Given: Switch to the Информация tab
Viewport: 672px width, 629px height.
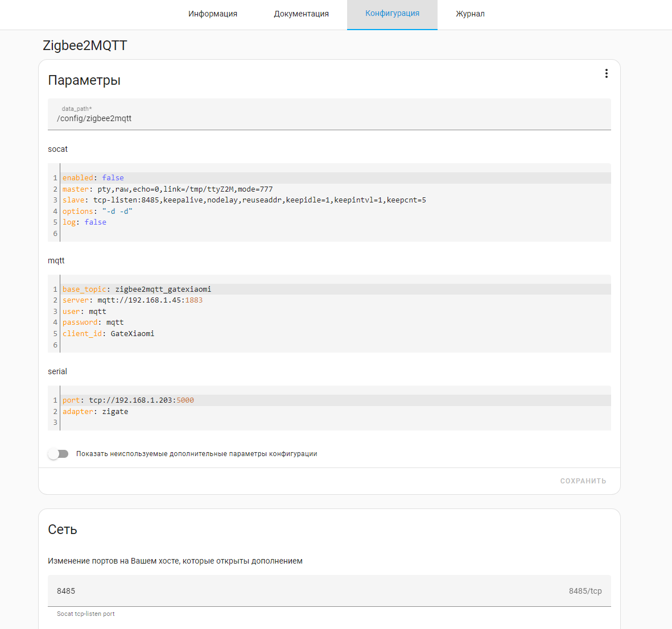Looking at the screenshot, I should click(x=213, y=14).
